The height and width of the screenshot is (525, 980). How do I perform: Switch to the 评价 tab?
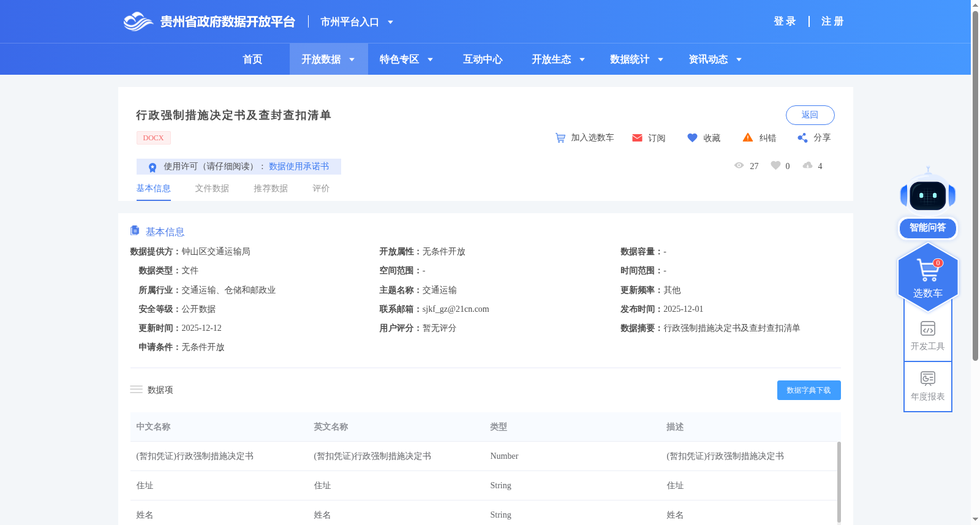(x=321, y=189)
